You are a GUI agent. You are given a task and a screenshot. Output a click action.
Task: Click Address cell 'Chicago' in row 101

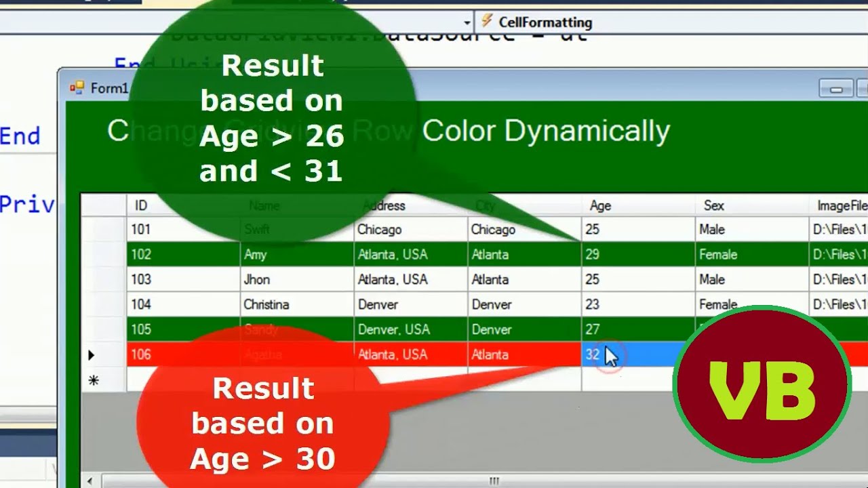[x=411, y=230]
